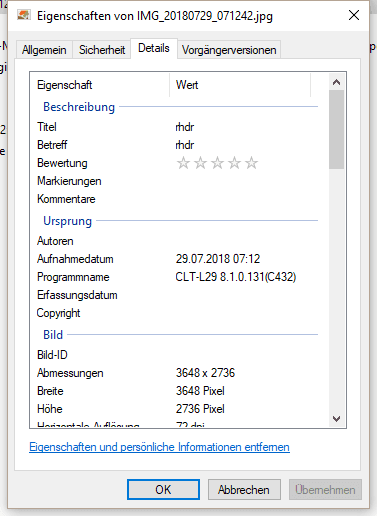Select the Bild-ID property label
The width and height of the screenshot is (377, 516).
(x=52, y=355)
